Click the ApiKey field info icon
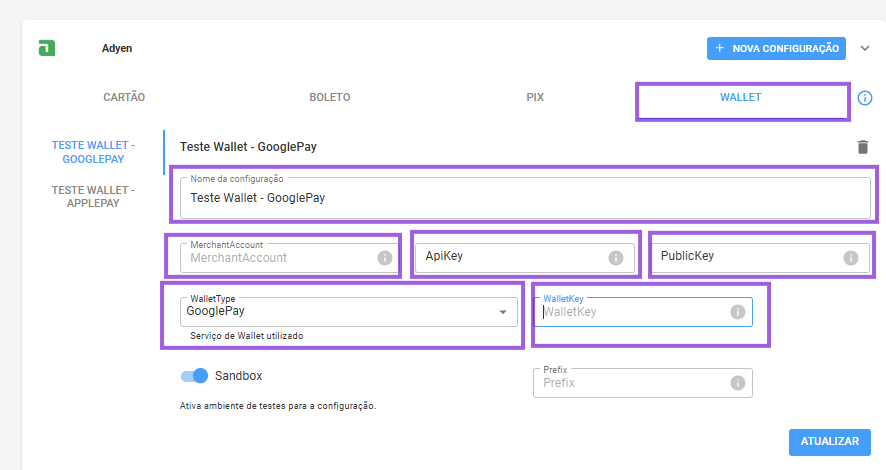This screenshot has height=470, width=886. pyautogui.click(x=615, y=258)
